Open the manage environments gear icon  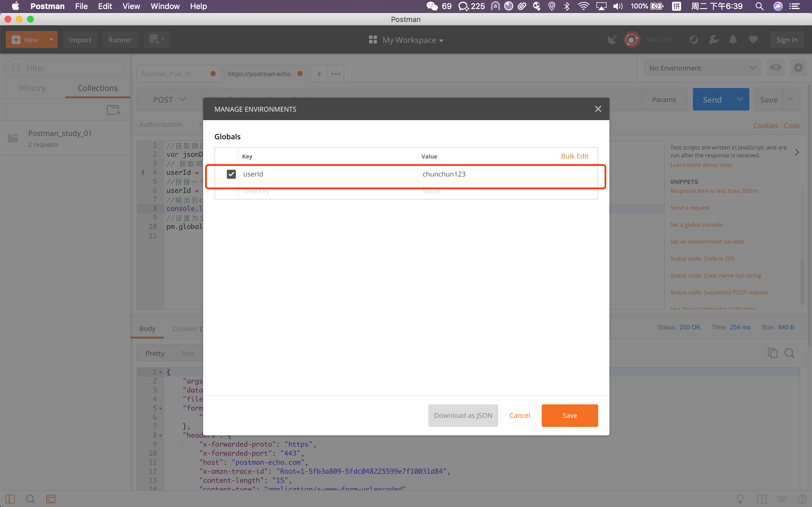[798, 68]
